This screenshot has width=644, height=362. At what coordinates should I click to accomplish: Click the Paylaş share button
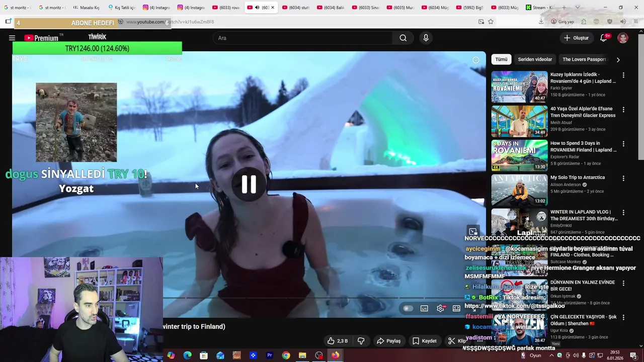pyautogui.click(x=388, y=341)
